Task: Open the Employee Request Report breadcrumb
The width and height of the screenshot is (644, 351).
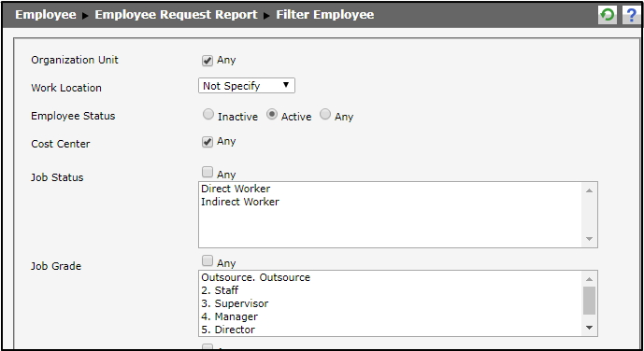Action: [x=177, y=15]
